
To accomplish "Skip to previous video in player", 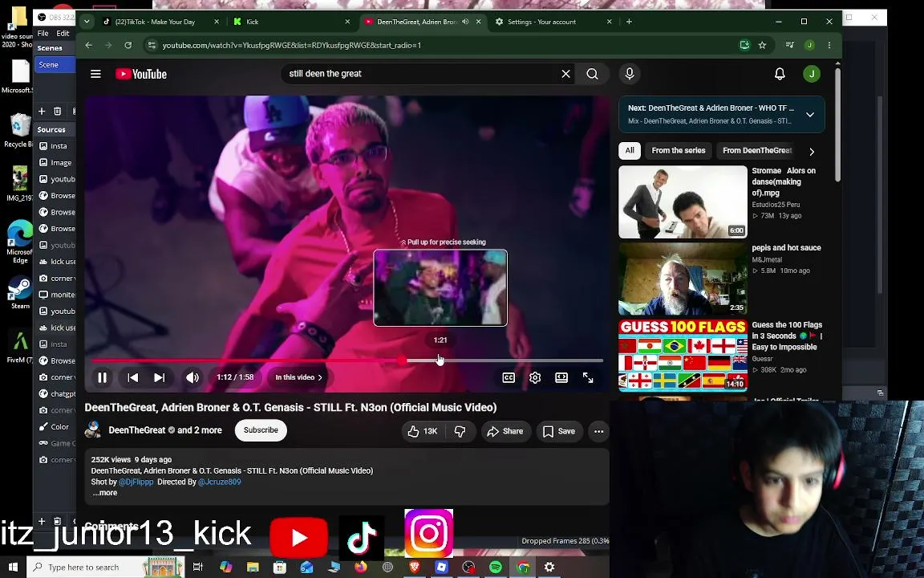I will pyautogui.click(x=133, y=377).
